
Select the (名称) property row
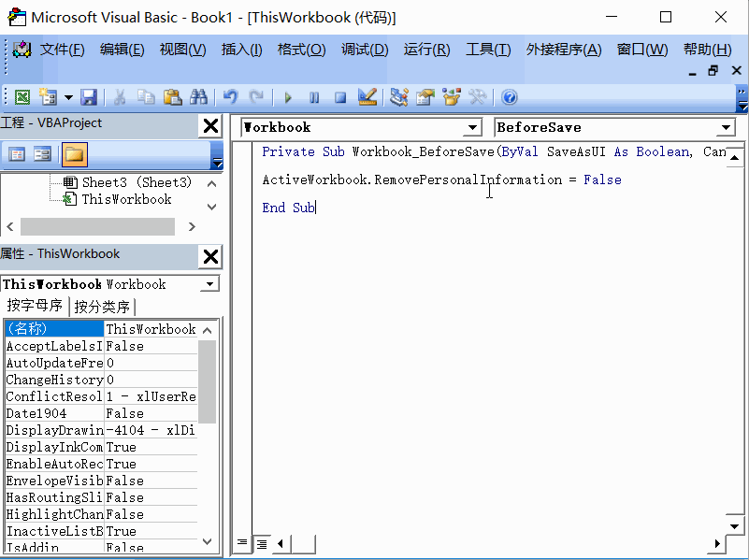(101, 329)
